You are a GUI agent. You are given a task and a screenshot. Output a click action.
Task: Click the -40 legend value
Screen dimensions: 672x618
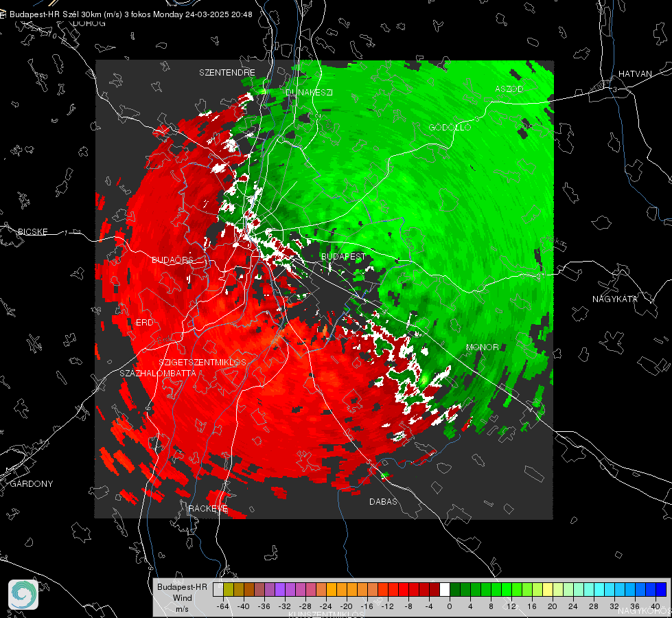click(x=244, y=606)
